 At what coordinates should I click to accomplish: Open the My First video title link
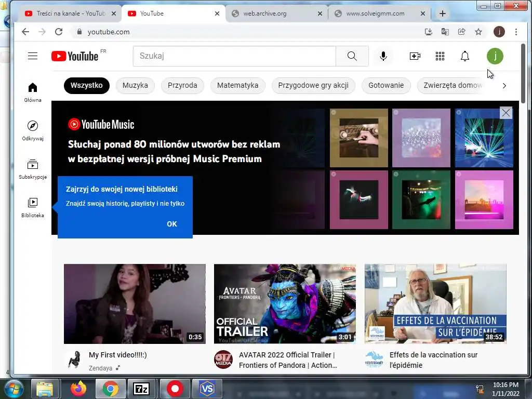[118, 355]
